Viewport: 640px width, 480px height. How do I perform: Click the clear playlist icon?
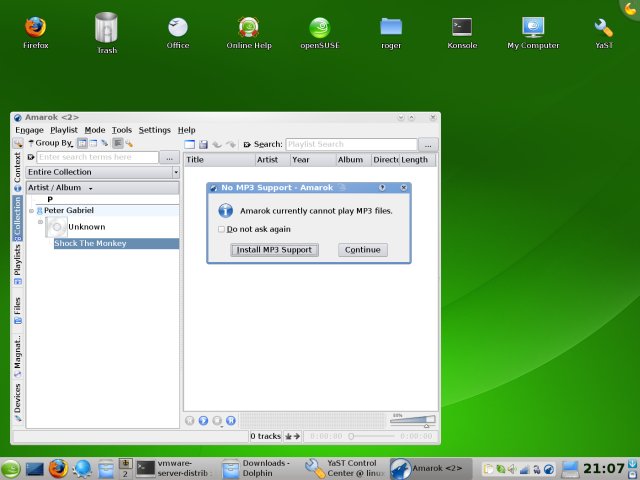(x=189, y=144)
